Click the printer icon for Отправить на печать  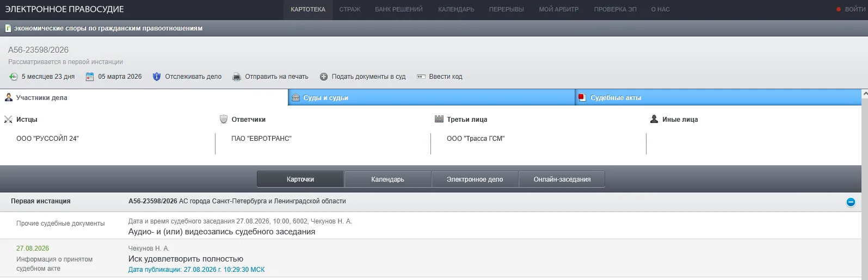click(x=237, y=77)
